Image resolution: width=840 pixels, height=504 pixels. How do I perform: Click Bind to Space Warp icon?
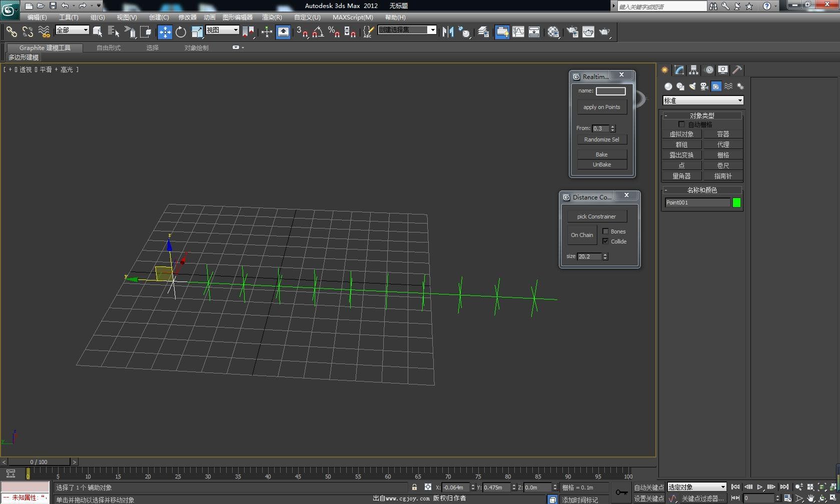tap(44, 32)
